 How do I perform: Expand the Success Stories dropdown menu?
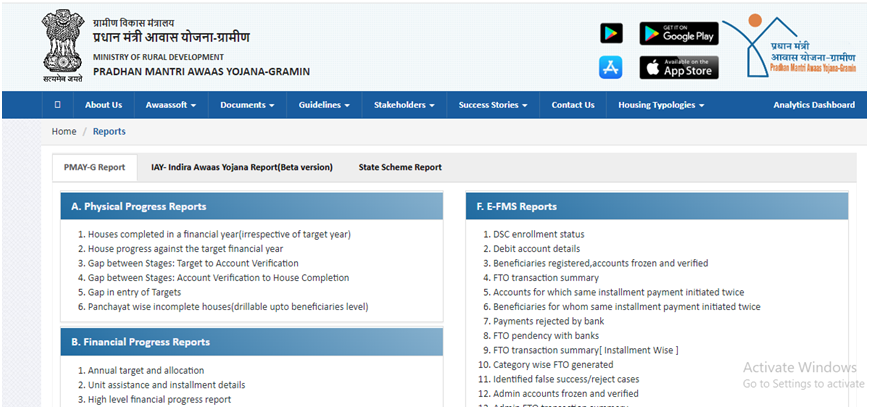click(x=493, y=105)
